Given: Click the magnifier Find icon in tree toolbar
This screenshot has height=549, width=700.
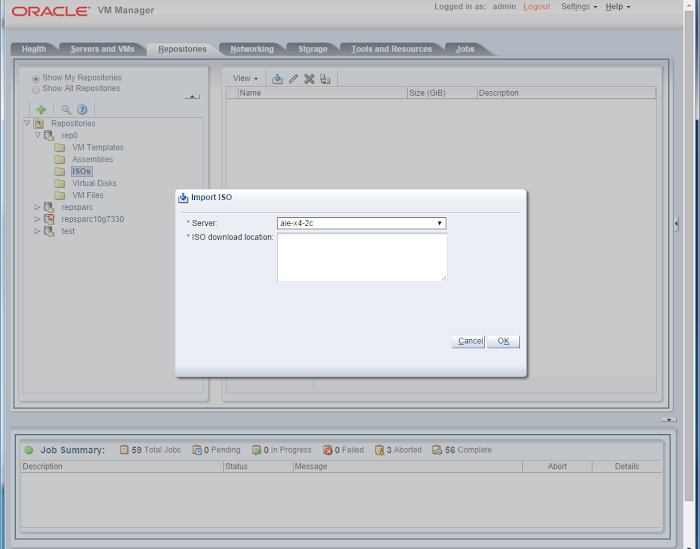Looking at the screenshot, I should 66,109.
